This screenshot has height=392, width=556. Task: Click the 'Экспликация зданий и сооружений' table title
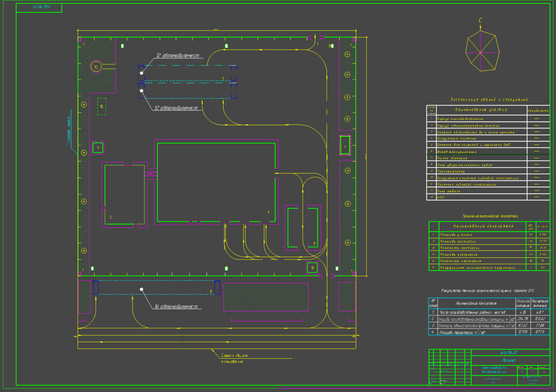point(489,99)
